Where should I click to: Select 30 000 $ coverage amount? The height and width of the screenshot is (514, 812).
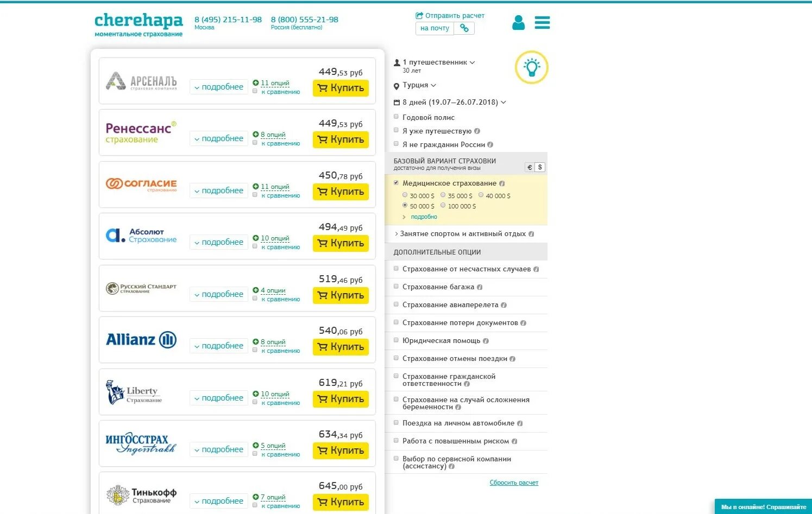[405, 195]
